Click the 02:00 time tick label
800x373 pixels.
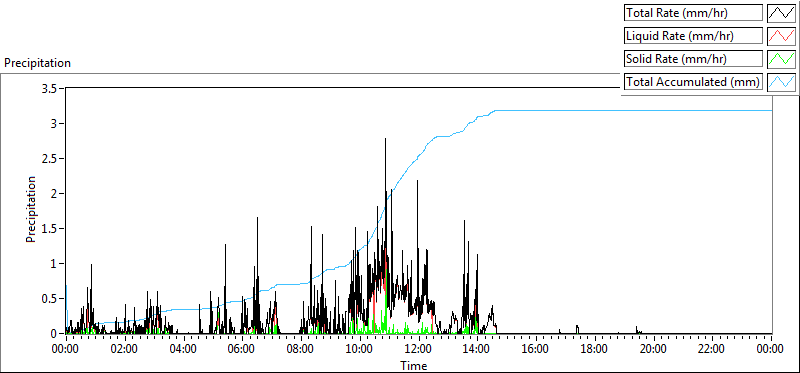(125, 350)
